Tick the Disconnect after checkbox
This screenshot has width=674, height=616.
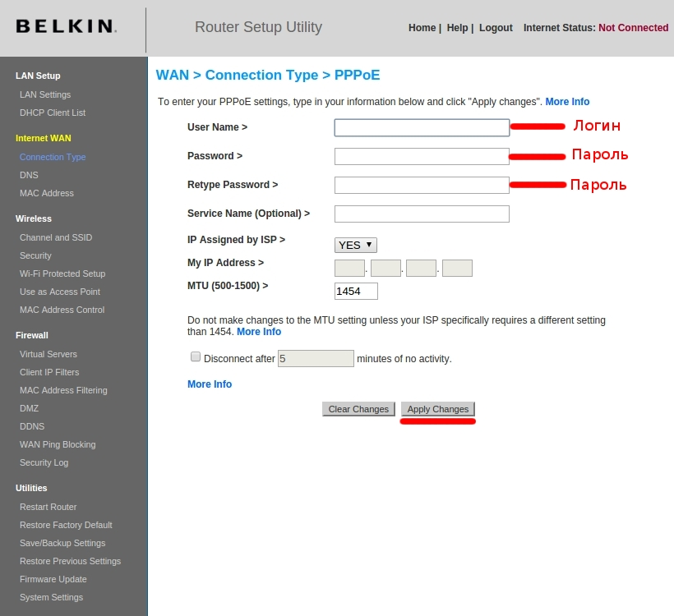coord(196,357)
